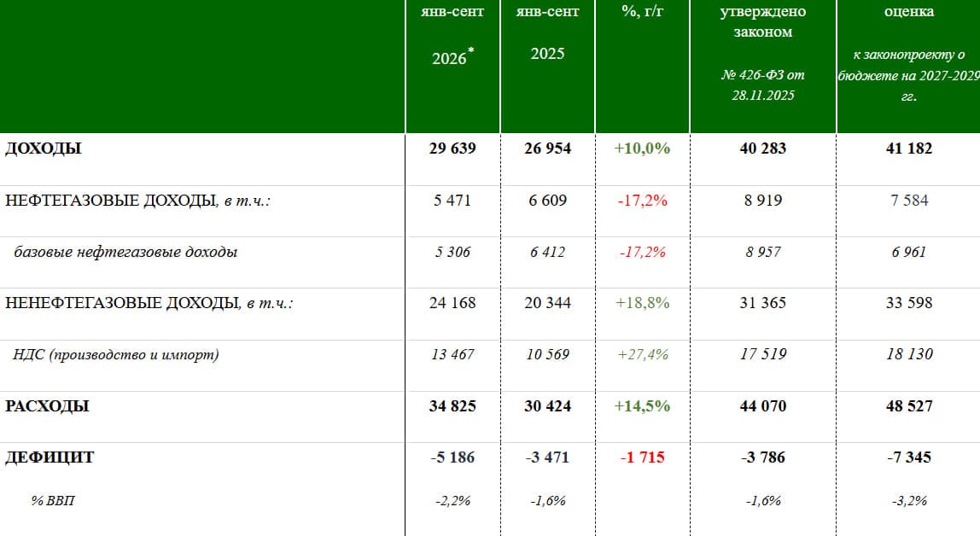Image resolution: width=980 pixels, height=536 pixels.
Task: Select the 29 639 income value
Action: point(452,149)
